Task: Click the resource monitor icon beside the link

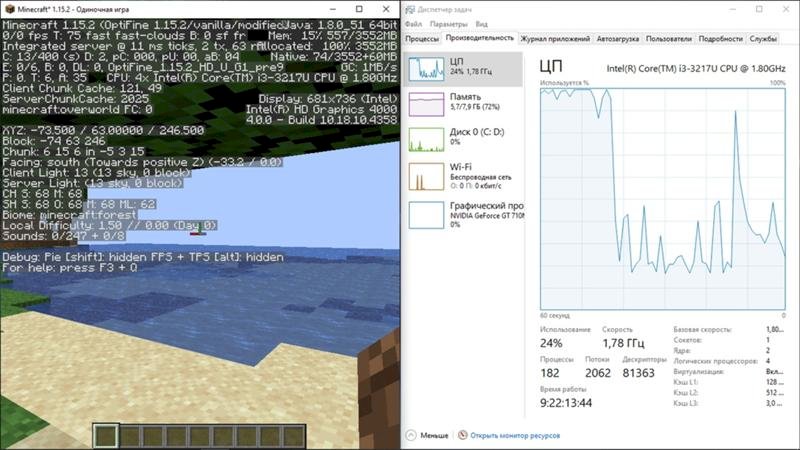Action: pyautogui.click(x=462, y=435)
